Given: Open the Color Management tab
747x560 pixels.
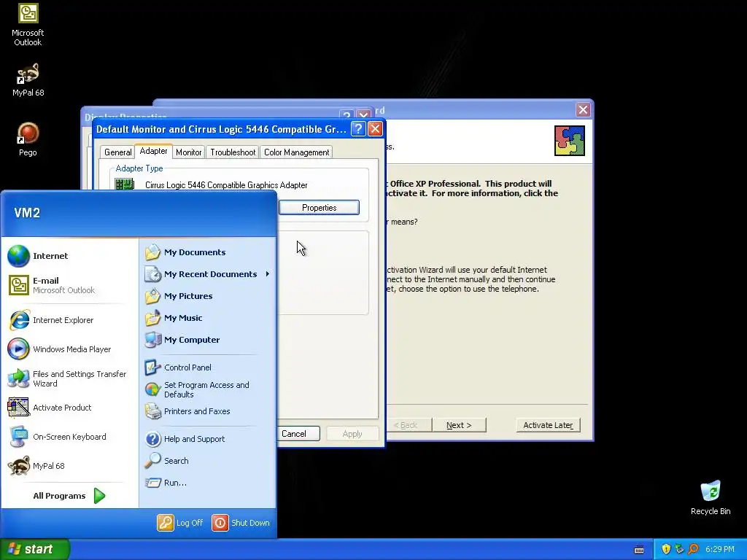Looking at the screenshot, I should 296,152.
